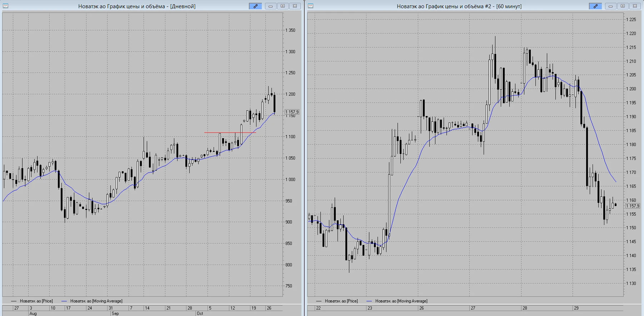The width and height of the screenshot is (644, 316).
Task: Close the Дневной chart window
Action: click(295, 6)
